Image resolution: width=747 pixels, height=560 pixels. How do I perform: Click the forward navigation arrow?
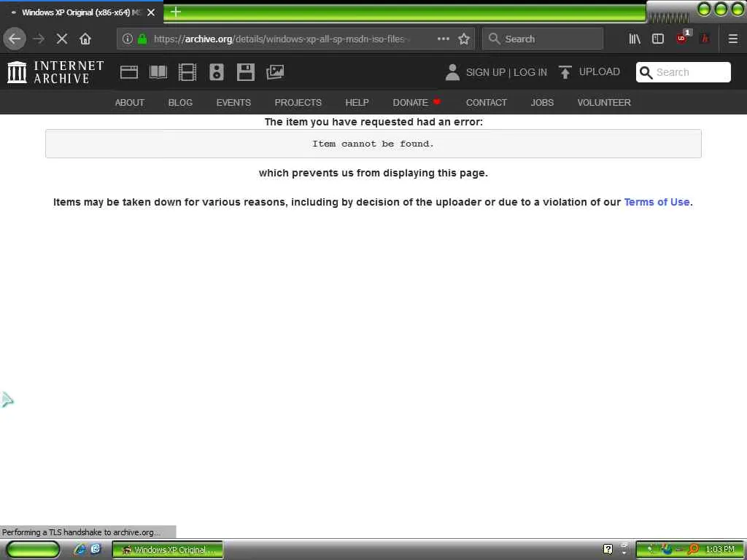(39, 39)
